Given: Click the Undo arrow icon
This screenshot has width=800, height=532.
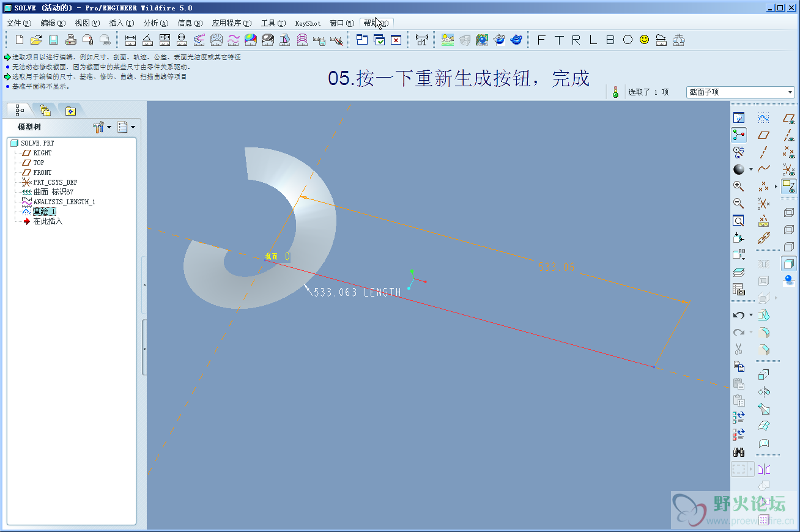Looking at the screenshot, I should [x=739, y=316].
